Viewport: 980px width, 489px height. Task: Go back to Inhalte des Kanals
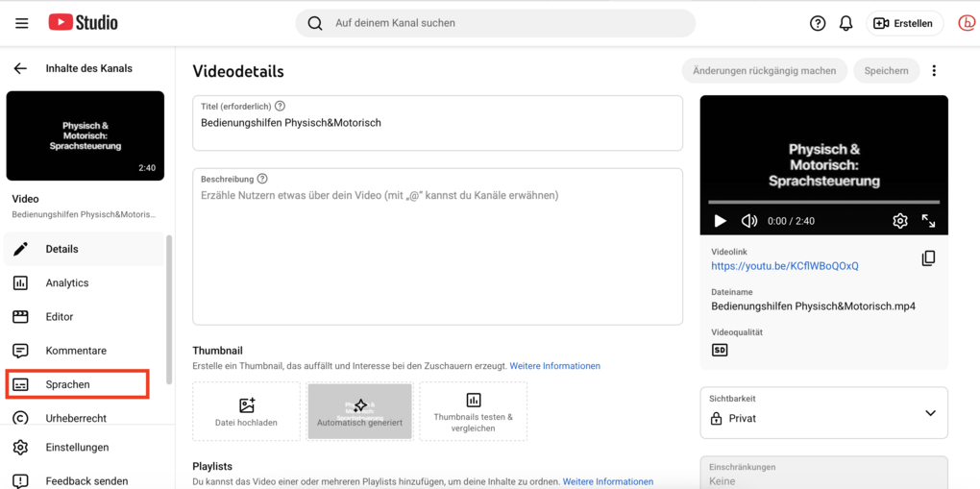click(x=20, y=68)
